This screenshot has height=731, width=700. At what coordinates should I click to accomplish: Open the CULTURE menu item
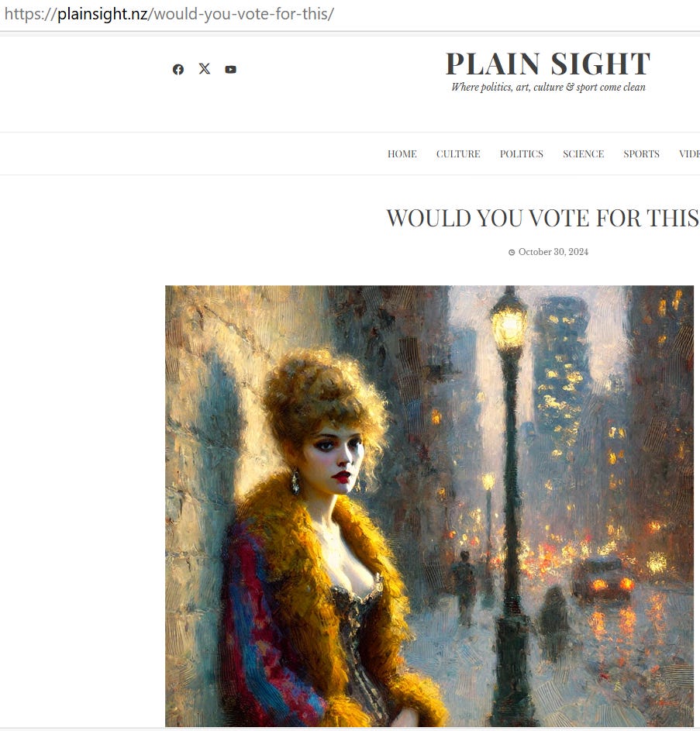tap(458, 153)
